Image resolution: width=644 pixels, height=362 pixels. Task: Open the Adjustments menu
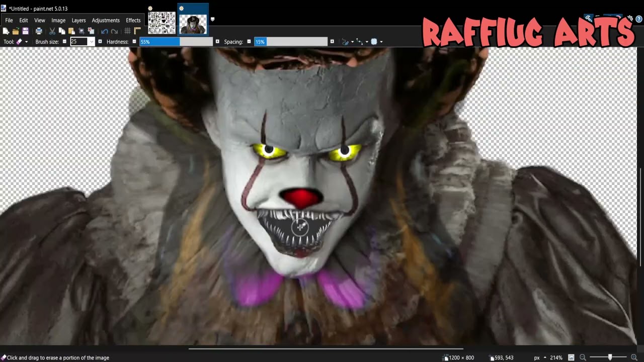(x=106, y=20)
